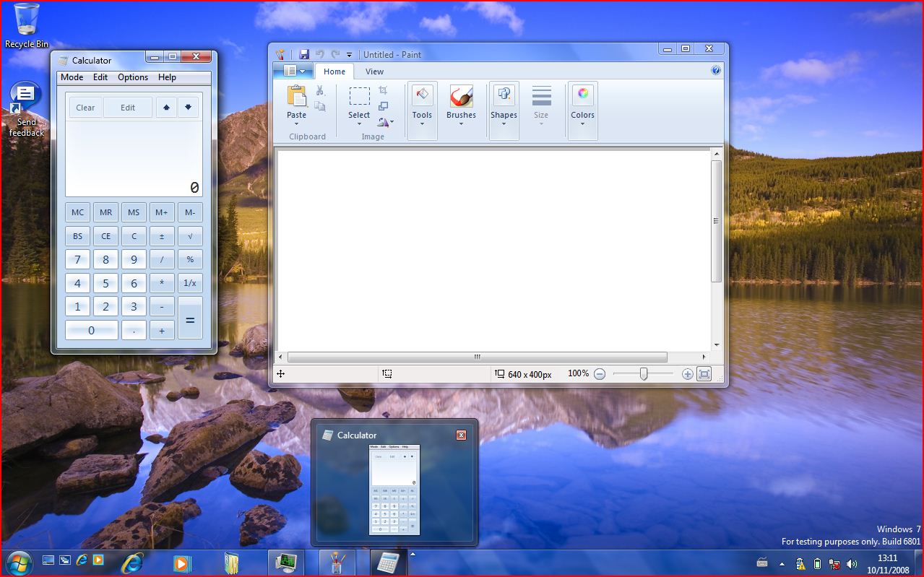This screenshot has width=924, height=577.
Task: Click the CE clear entry button in Calculator
Action: (105, 236)
